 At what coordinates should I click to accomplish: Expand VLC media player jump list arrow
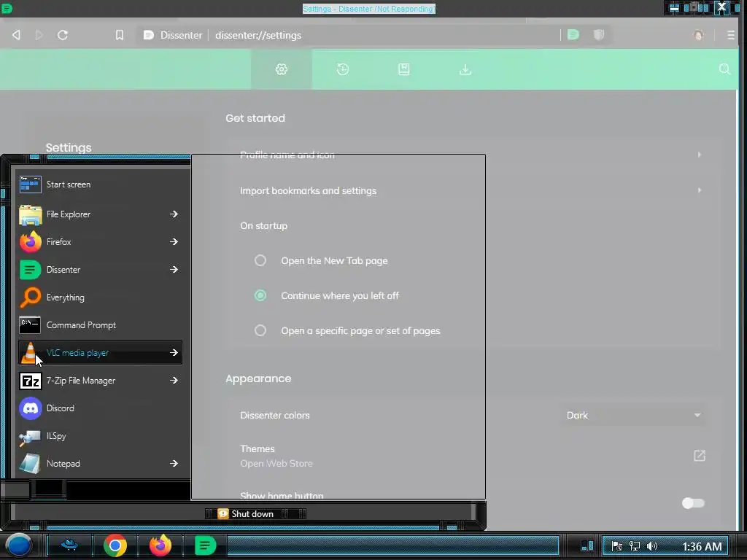pyautogui.click(x=174, y=353)
